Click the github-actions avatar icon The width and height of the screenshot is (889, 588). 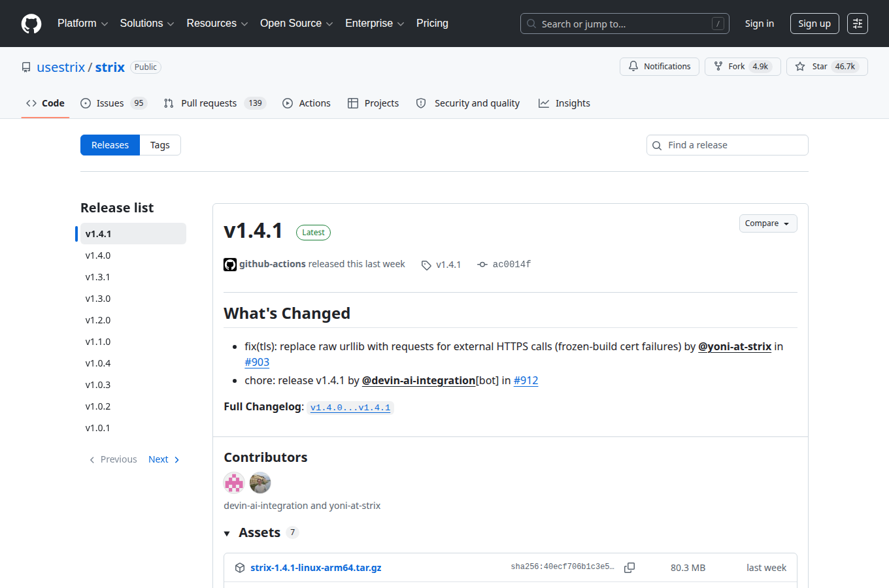pos(230,265)
